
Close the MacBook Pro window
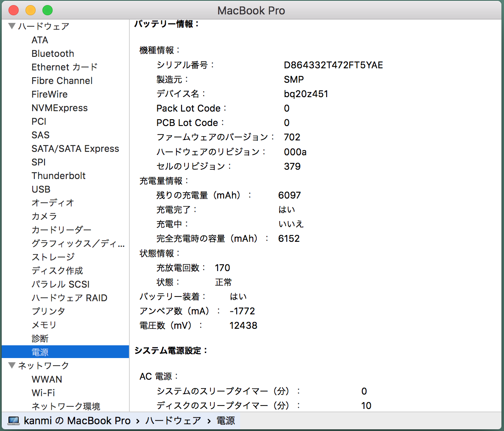[14, 10]
